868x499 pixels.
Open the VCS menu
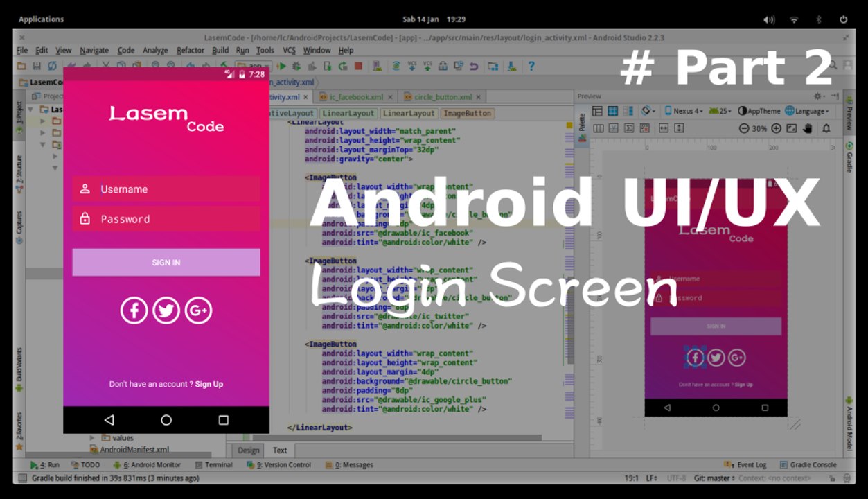(289, 50)
